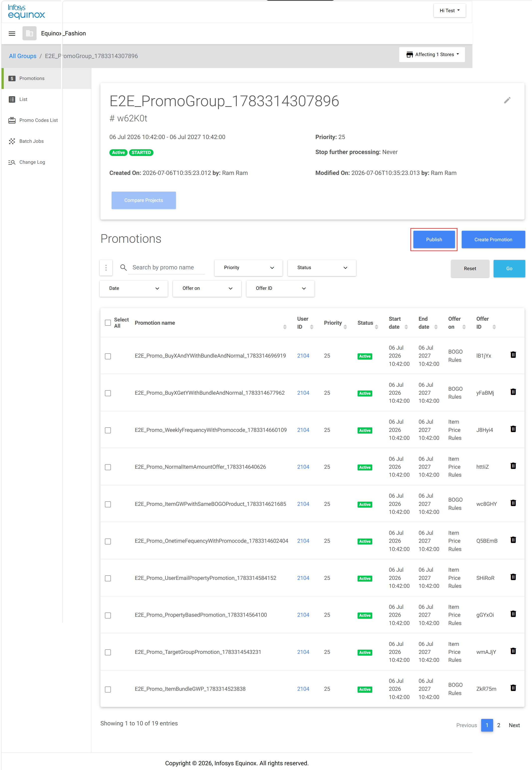Tick the Select All checkbox

(108, 323)
